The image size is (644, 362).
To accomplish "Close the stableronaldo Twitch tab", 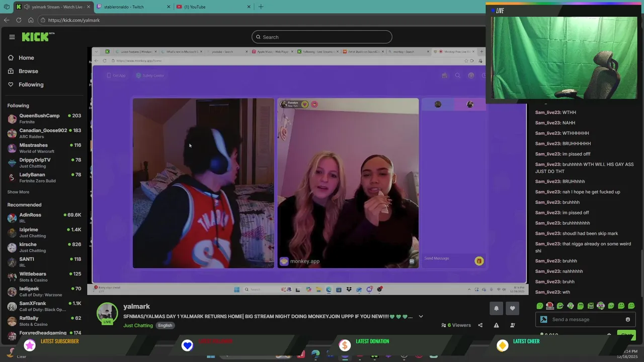I will click(169, 7).
